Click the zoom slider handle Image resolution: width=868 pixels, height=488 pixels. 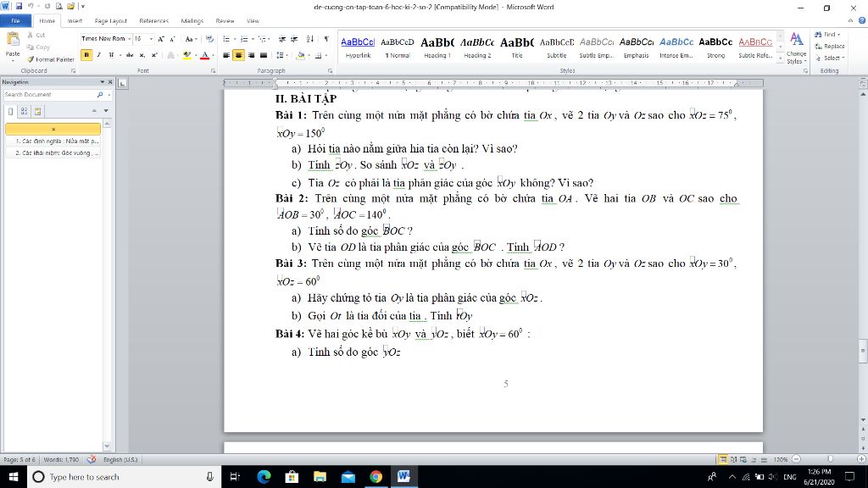coord(830,459)
